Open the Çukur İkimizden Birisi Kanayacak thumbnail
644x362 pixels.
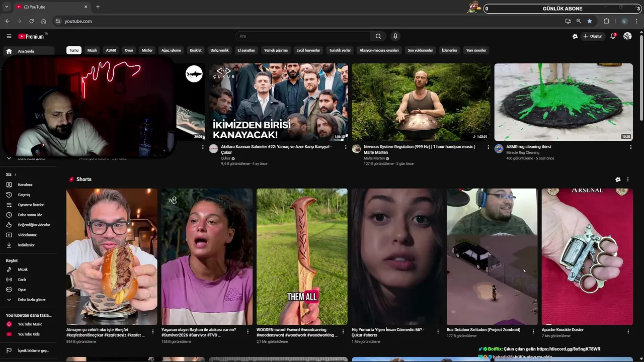(278, 102)
